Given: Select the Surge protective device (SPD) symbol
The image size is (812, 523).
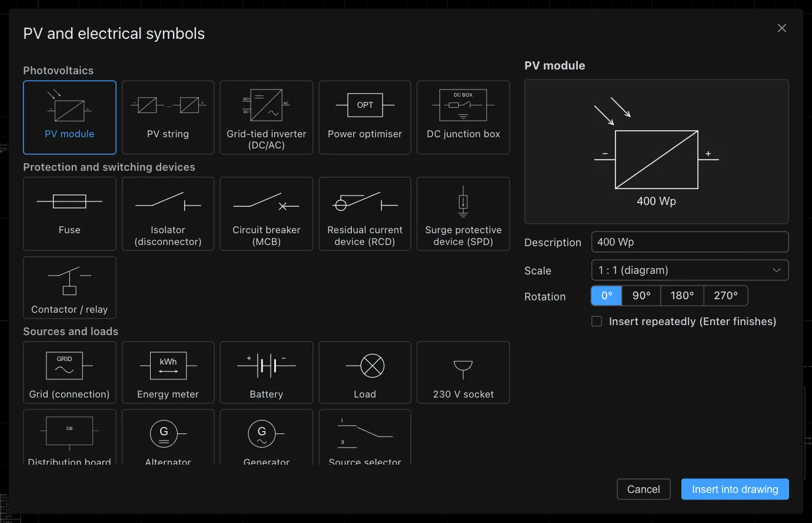Looking at the screenshot, I should [463, 214].
